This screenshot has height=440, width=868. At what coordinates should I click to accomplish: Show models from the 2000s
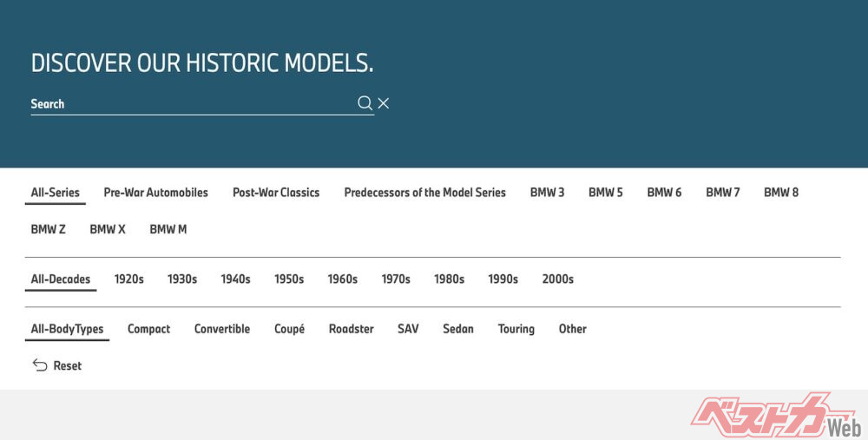(557, 279)
